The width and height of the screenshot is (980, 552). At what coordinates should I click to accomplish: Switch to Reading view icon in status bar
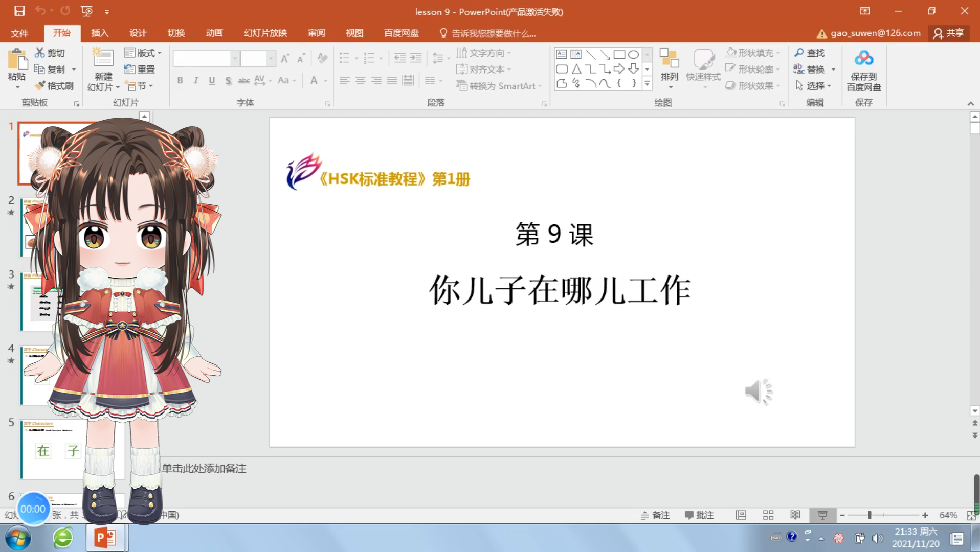(795, 515)
